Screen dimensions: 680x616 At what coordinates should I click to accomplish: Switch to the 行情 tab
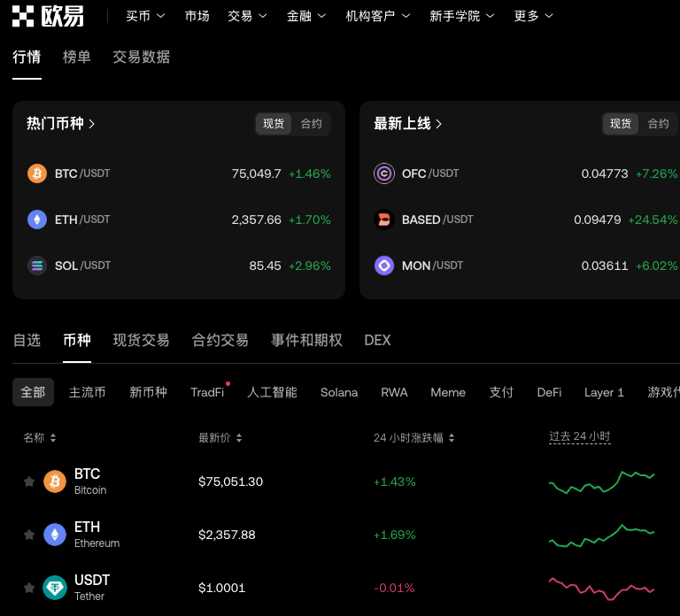coord(27,58)
